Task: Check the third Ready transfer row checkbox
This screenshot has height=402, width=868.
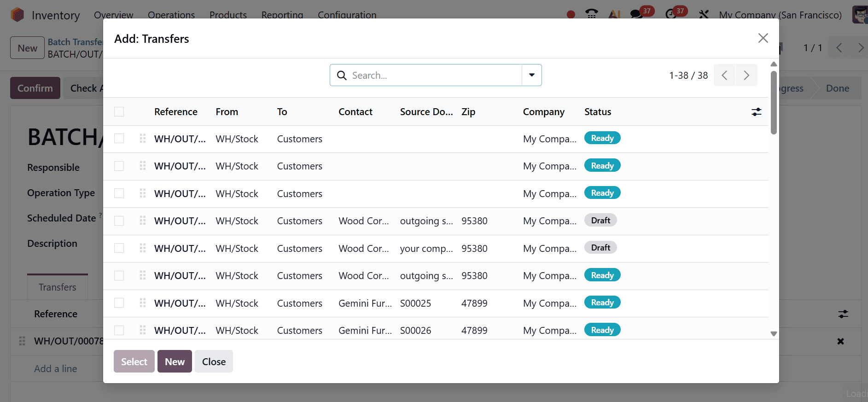Action: [x=119, y=193]
